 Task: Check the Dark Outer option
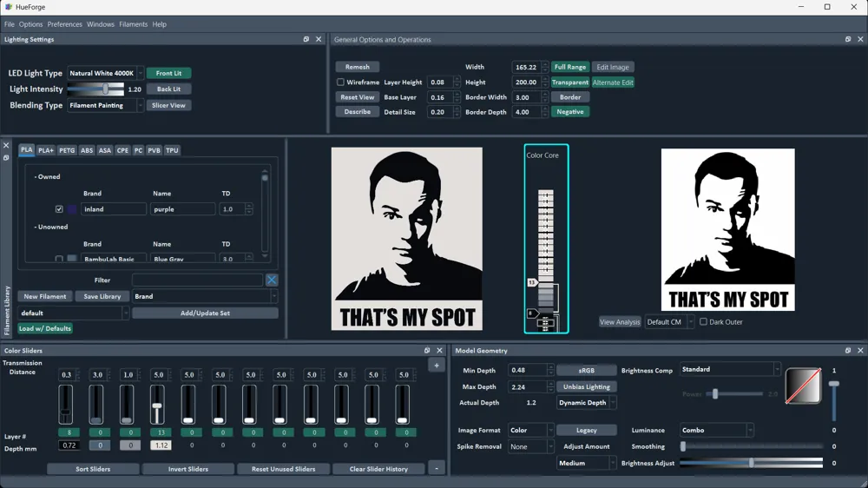(x=704, y=322)
